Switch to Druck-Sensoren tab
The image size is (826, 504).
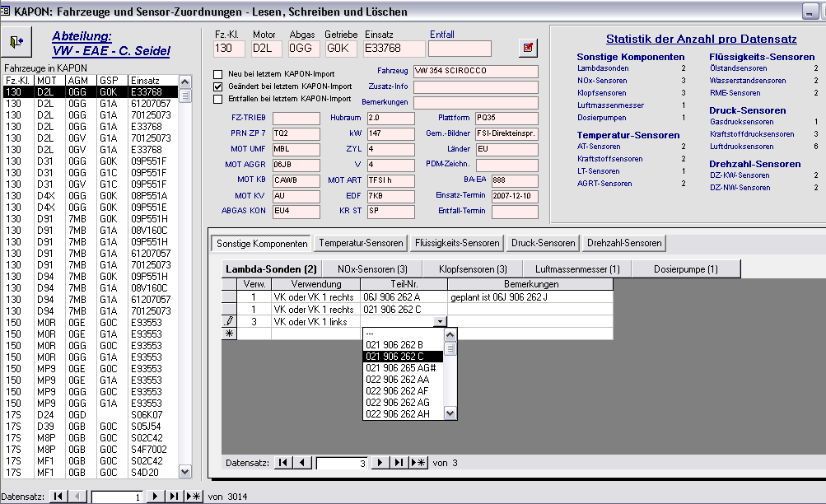[x=543, y=243]
